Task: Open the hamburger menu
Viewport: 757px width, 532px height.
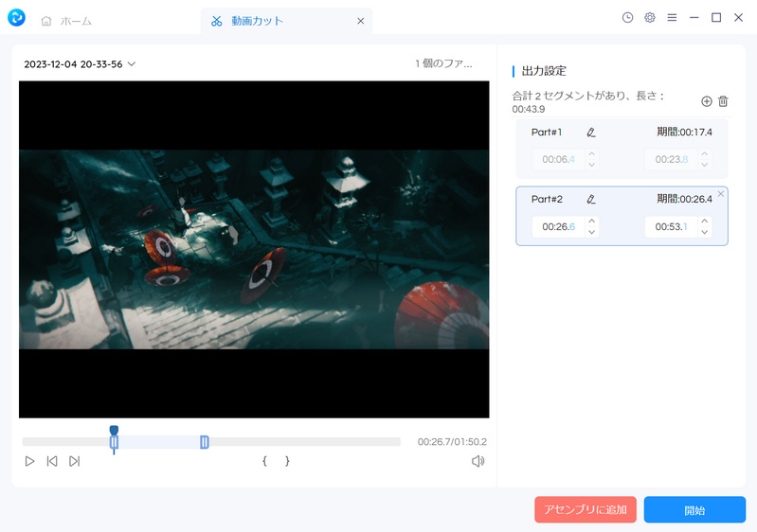Action: coord(672,18)
